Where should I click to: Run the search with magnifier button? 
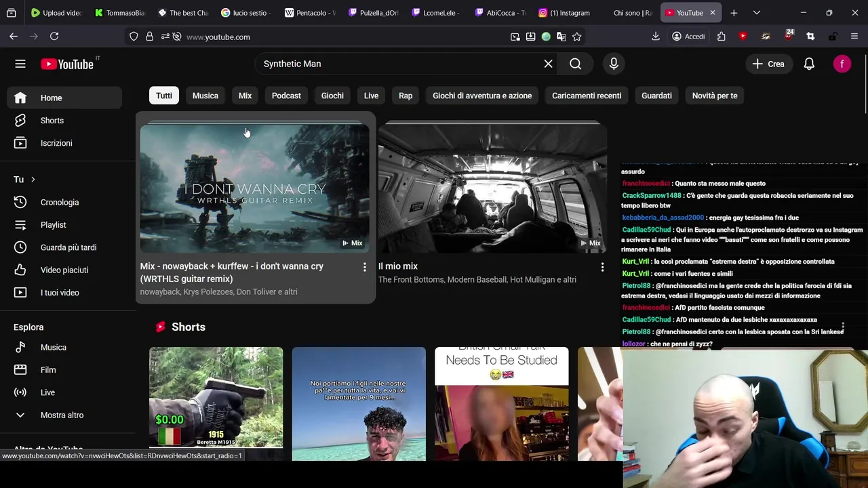pyautogui.click(x=575, y=64)
